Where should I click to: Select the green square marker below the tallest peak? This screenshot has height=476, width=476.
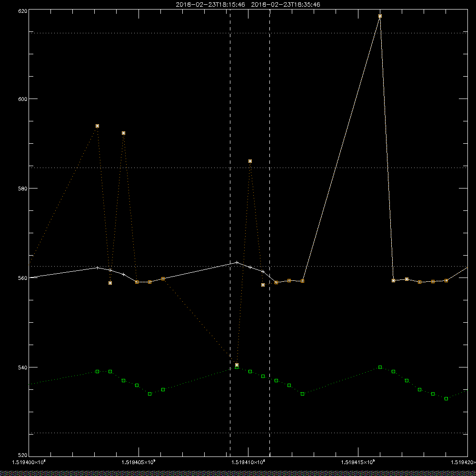[x=380, y=367]
